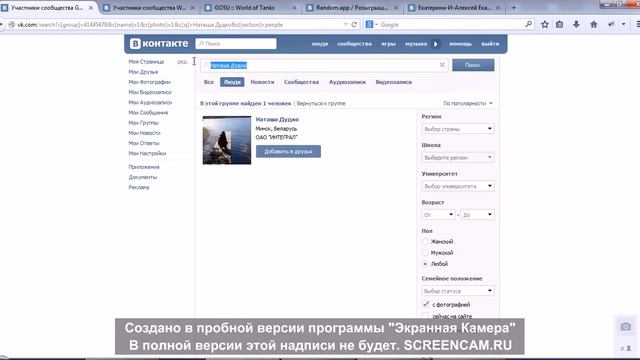Open Документы in the left menu
This screenshot has height=360, width=640.
142,177
